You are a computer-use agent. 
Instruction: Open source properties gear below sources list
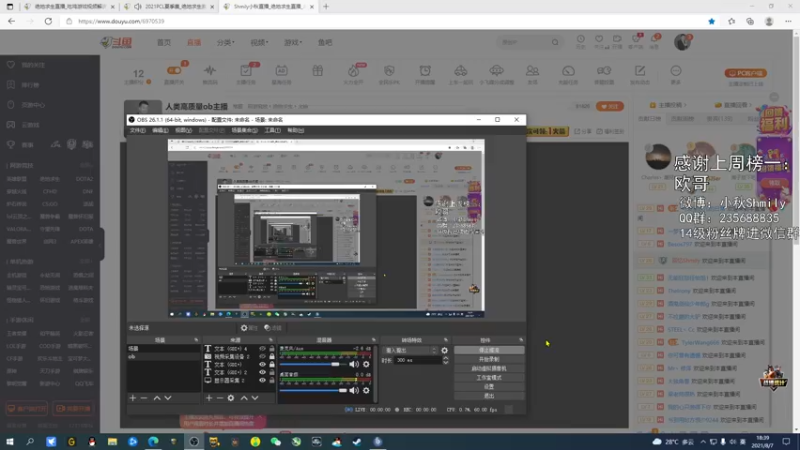pyautogui.click(x=231, y=398)
